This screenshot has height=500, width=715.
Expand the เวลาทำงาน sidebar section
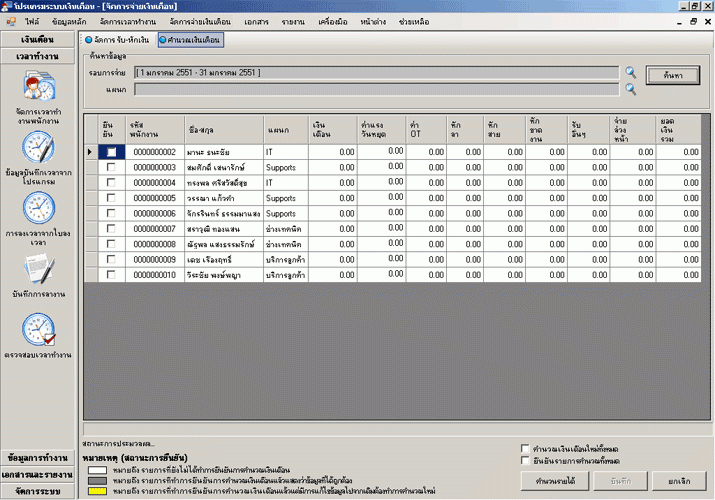[x=37, y=57]
